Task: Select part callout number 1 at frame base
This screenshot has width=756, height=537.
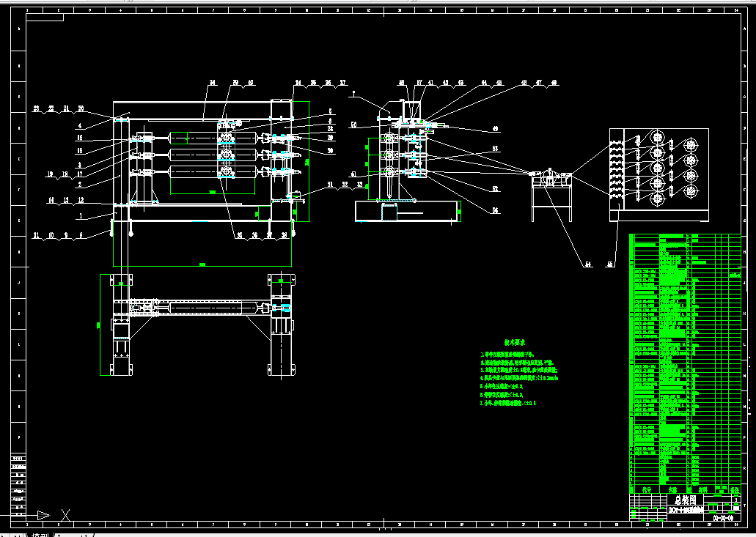Action: tap(81, 216)
